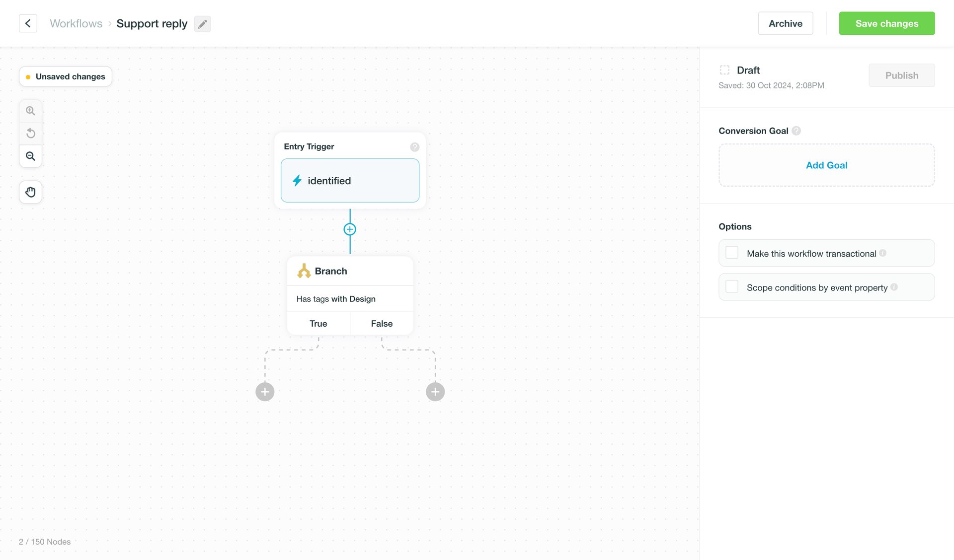The image size is (954, 560).
Task: Click the pencil icon to rename Support reply
Action: coord(202,23)
